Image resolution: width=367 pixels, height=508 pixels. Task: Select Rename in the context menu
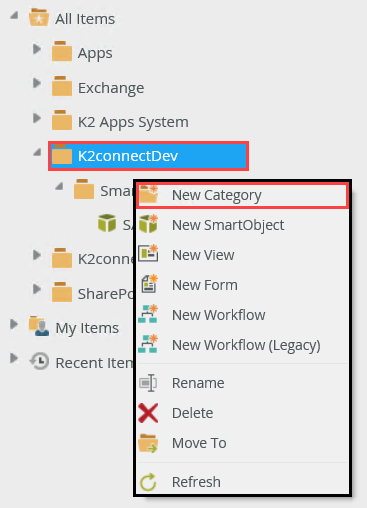(x=198, y=383)
